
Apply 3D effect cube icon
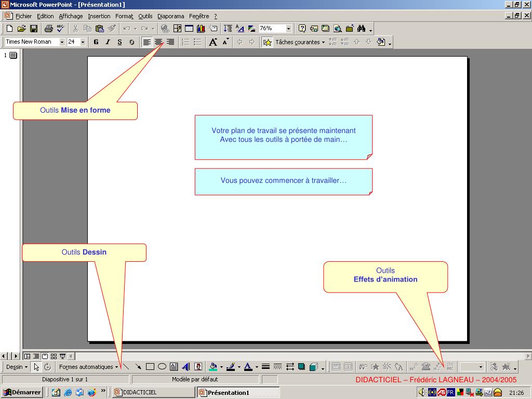[314, 367]
